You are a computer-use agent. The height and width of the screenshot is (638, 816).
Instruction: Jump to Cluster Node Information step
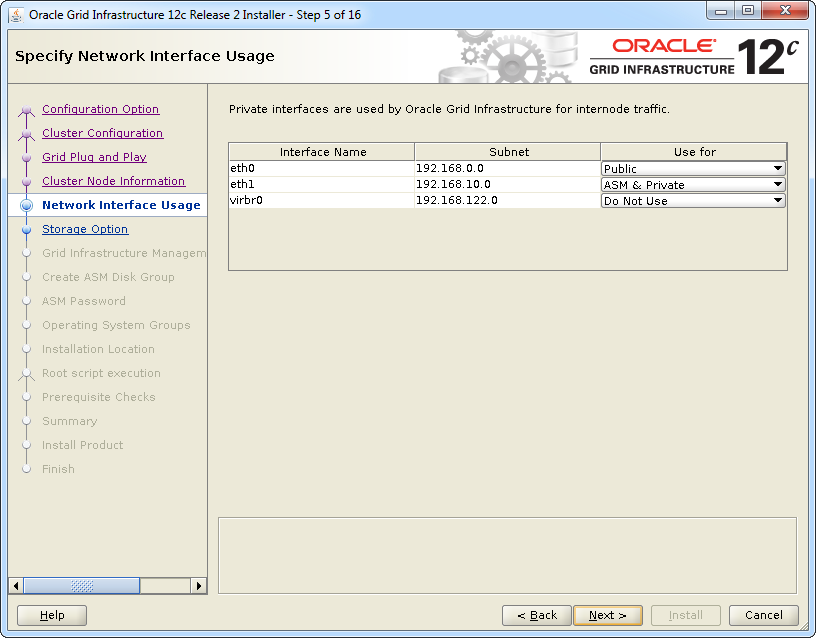tap(113, 181)
